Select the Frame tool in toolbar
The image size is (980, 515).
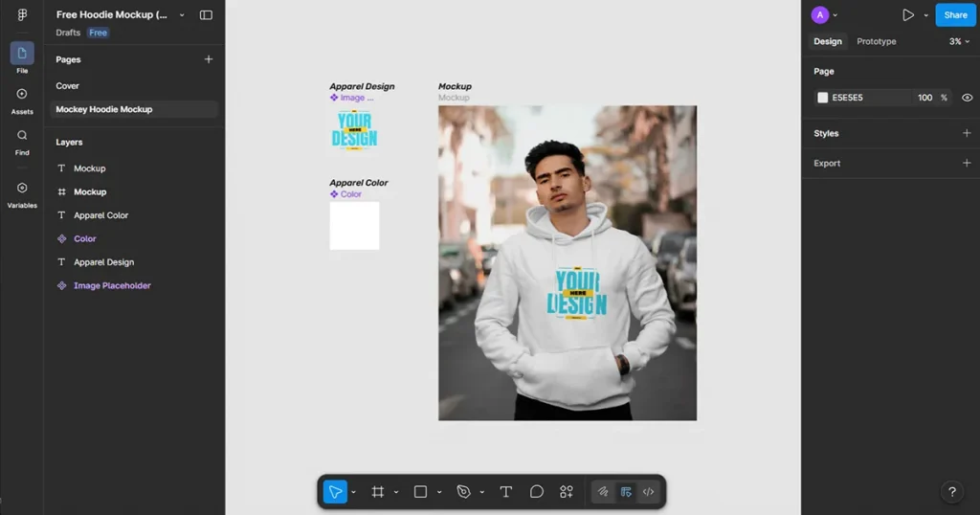[x=377, y=492]
